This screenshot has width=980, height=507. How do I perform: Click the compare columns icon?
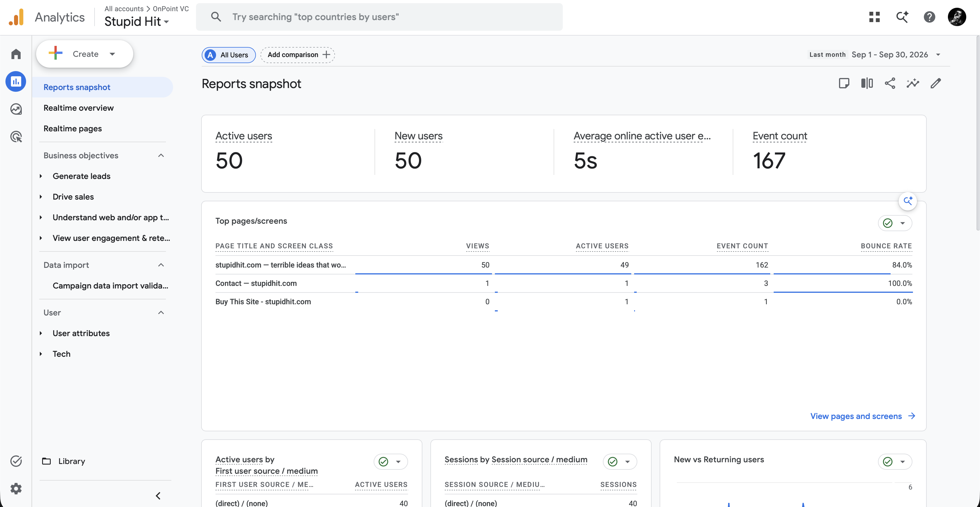[867, 83]
